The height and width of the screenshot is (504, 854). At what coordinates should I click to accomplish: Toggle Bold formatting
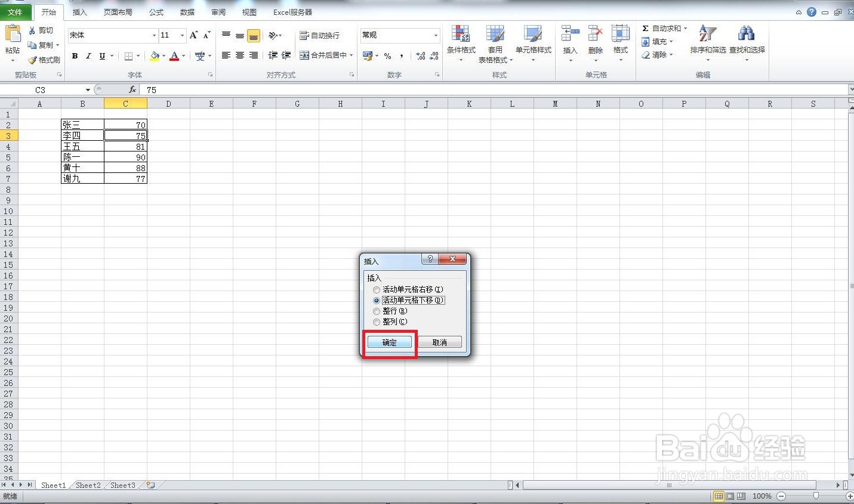click(x=75, y=55)
